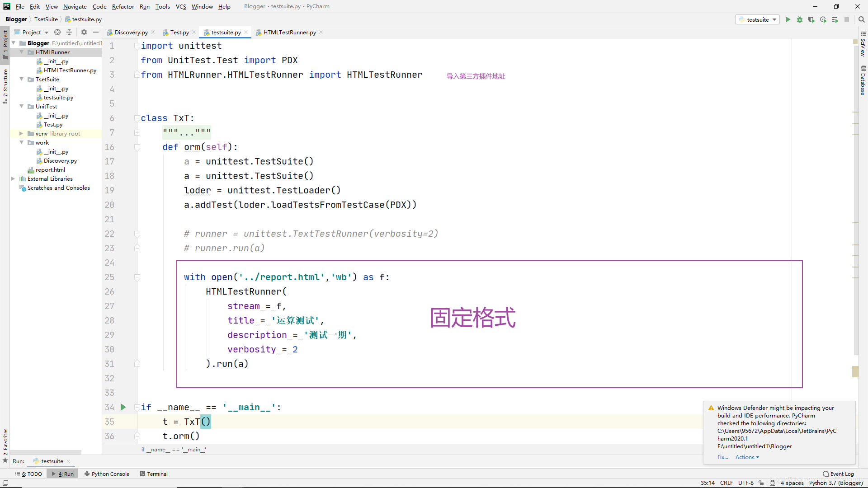Run testsuite with coverage
Viewport: 868px width, 488px height.
[811, 19]
